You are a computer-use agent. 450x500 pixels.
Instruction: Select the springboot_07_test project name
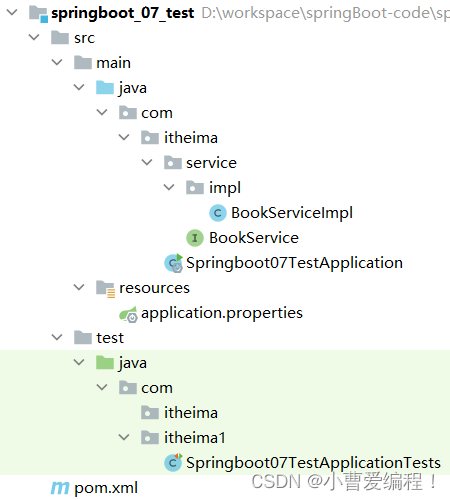pyautogui.click(x=122, y=14)
